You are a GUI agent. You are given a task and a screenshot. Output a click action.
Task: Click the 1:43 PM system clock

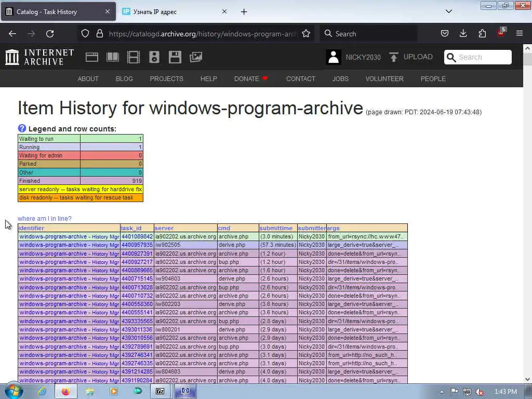pyautogui.click(x=506, y=392)
